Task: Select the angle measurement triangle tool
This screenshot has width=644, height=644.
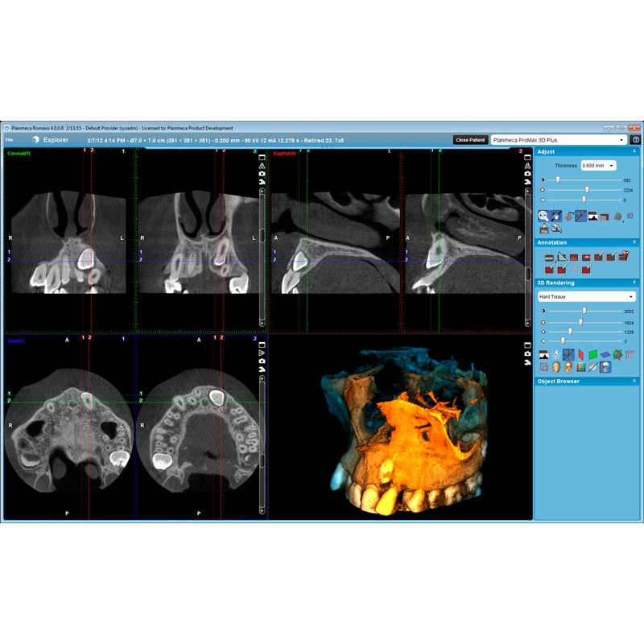Action: click(x=561, y=256)
